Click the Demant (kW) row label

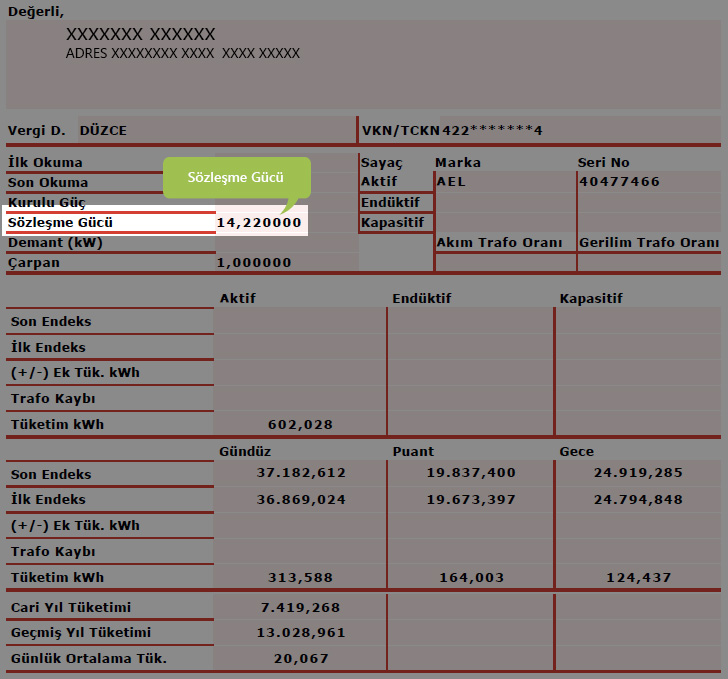pos(56,243)
